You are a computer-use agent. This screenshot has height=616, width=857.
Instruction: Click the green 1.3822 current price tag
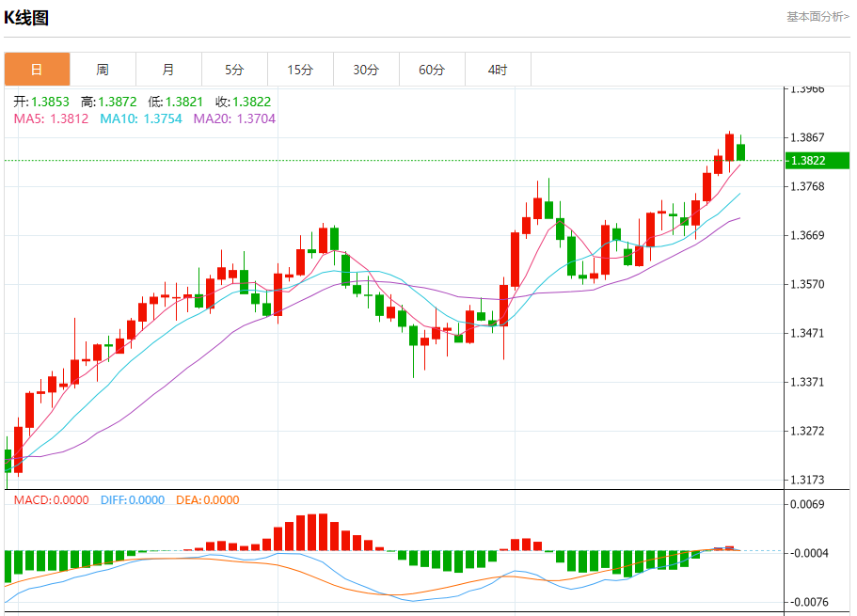pos(817,161)
